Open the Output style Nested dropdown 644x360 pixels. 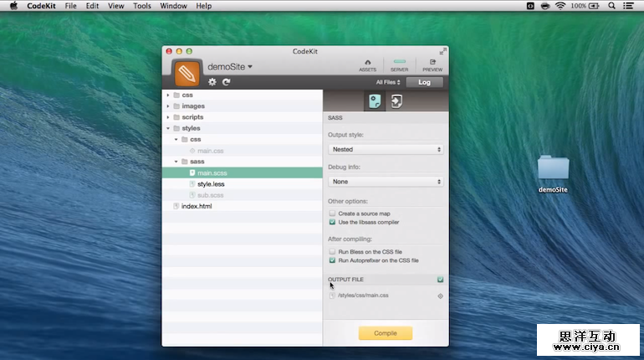click(x=386, y=149)
